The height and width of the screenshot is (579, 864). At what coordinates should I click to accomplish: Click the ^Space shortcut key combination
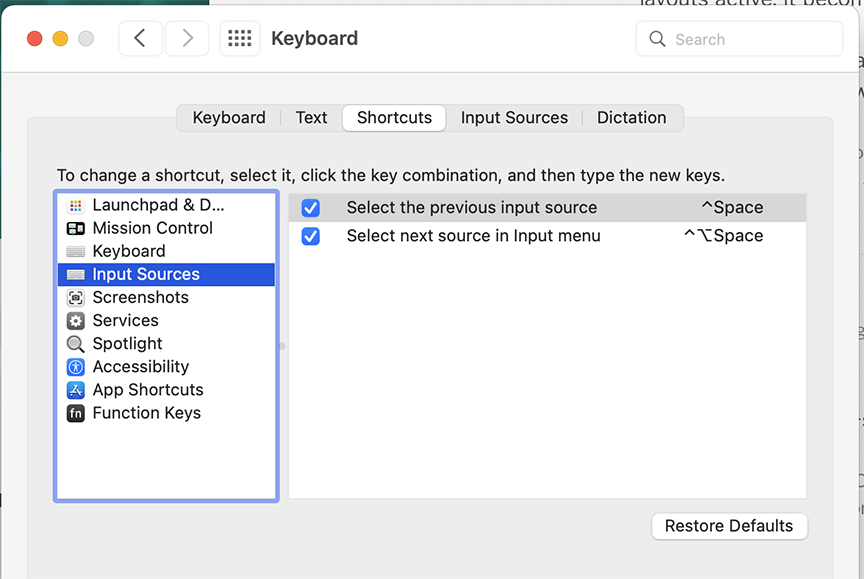[732, 208]
